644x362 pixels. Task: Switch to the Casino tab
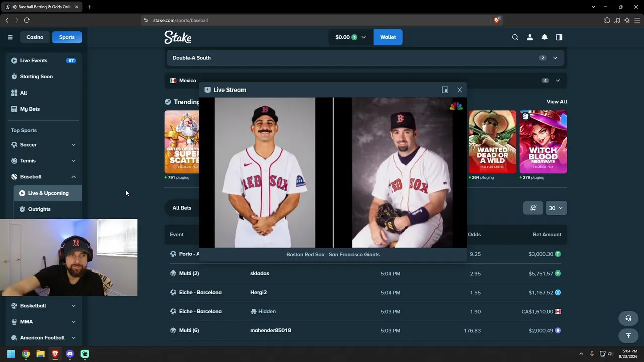click(35, 37)
